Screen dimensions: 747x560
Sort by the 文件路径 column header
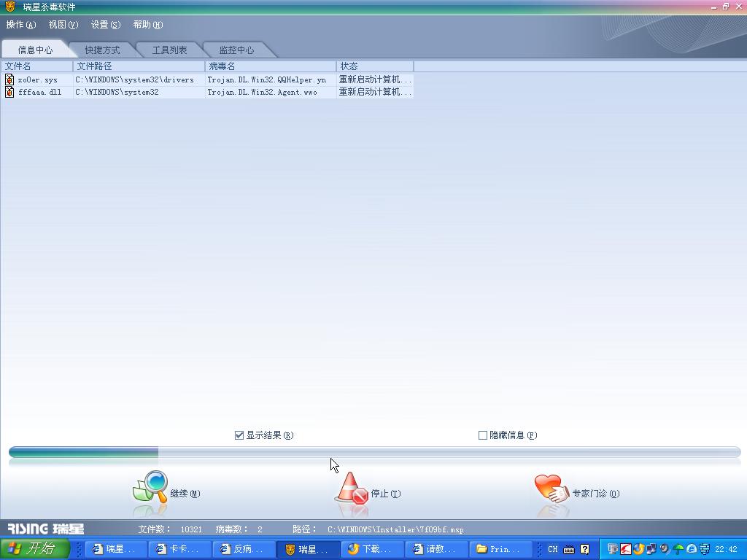(139, 66)
